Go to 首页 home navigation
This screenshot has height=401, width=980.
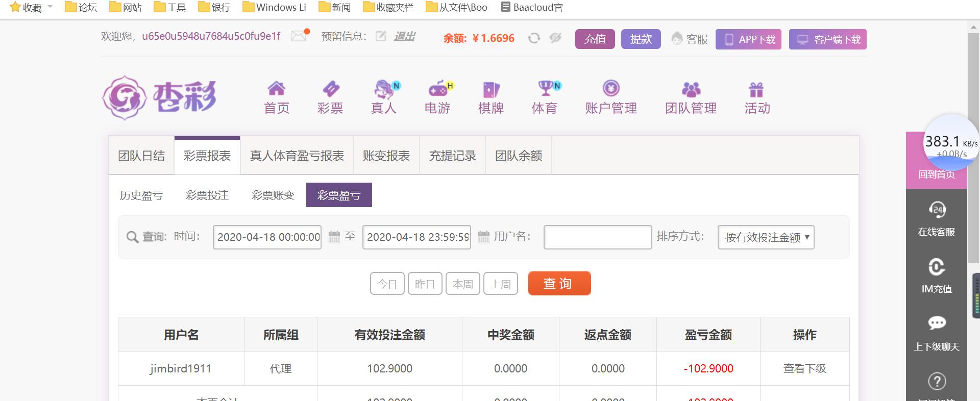(277, 97)
